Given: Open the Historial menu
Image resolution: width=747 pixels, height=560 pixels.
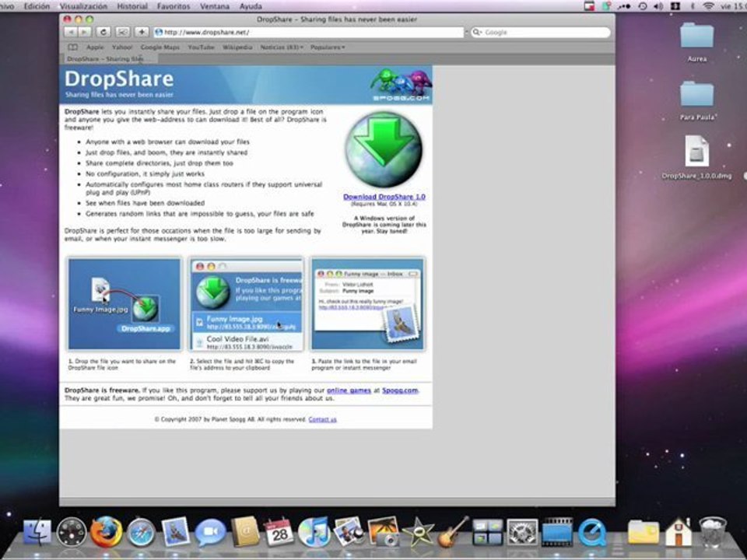Looking at the screenshot, I should 132,6.
